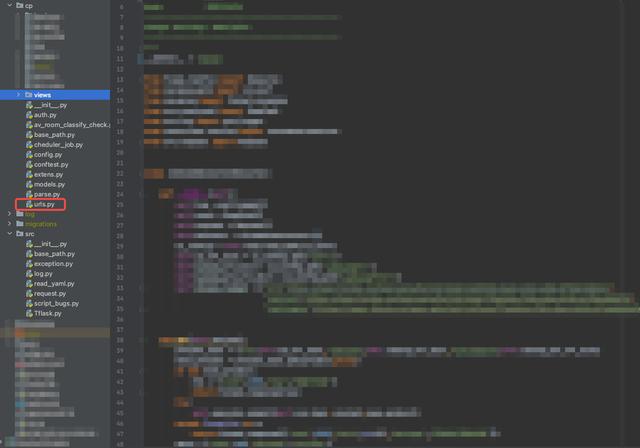The height and width of the screenshot is (448, 640).
Task: Click the Python icon beside models.py
Action: [x=29, y=184]
